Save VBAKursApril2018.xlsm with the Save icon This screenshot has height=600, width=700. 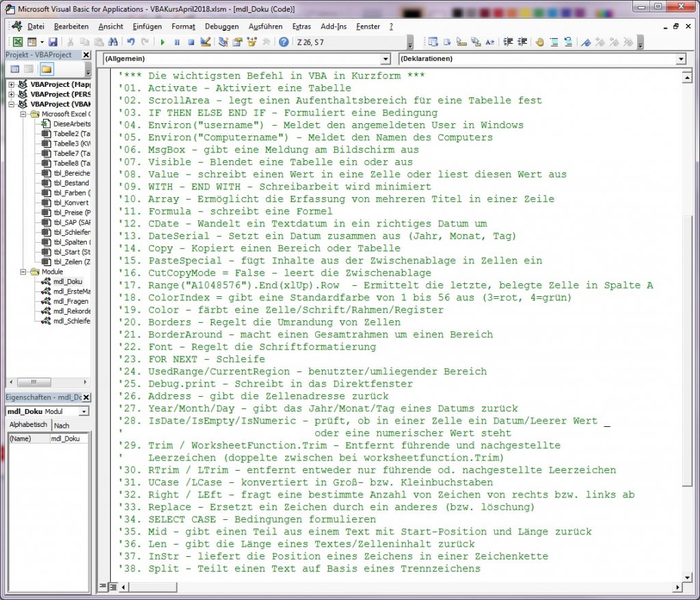tap(53, 42)
